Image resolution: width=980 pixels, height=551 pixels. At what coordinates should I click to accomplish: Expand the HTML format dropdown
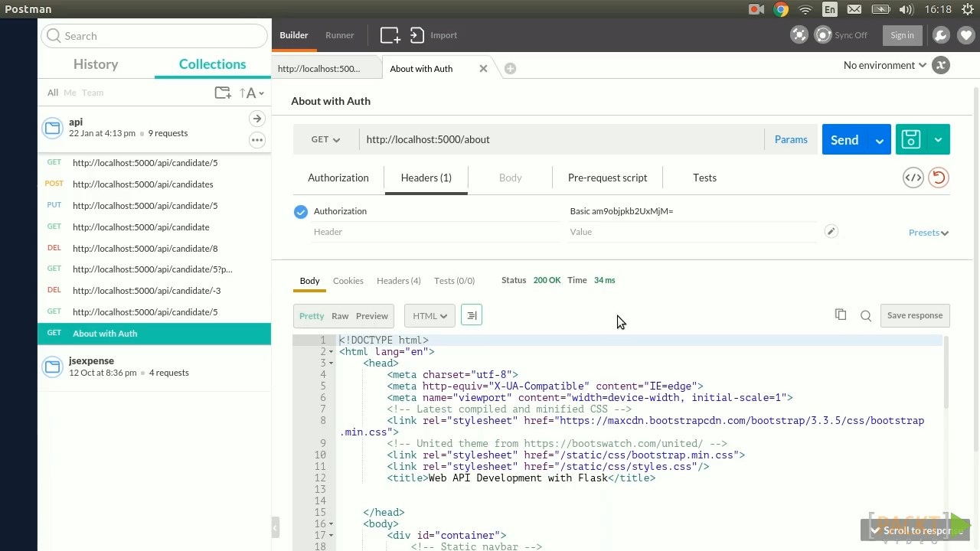pos(430,316)
